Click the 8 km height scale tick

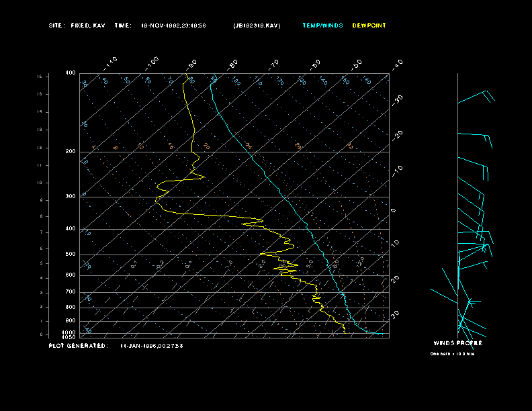point(42,216)
